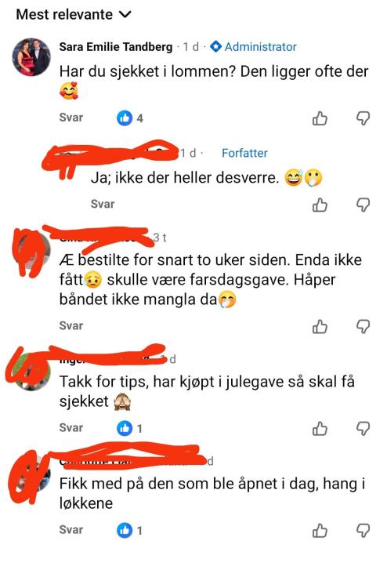
Task: View the 4 like reactions on Sara's comment
Action: pos(130,118)
